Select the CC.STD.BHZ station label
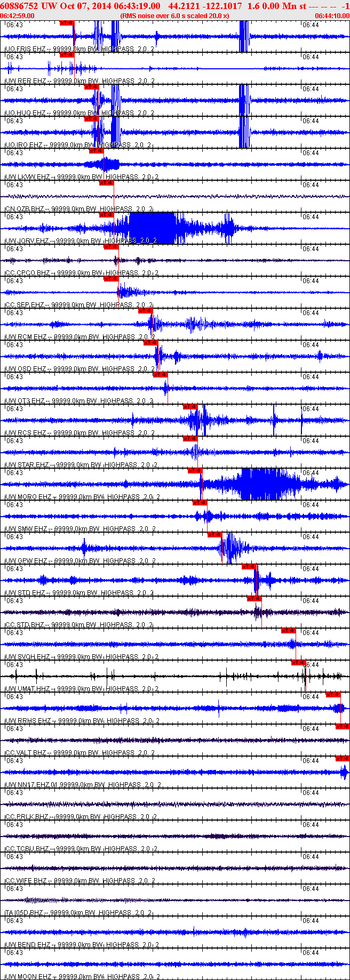The height and width of the screenshot is (980, 350). (78, 625)
